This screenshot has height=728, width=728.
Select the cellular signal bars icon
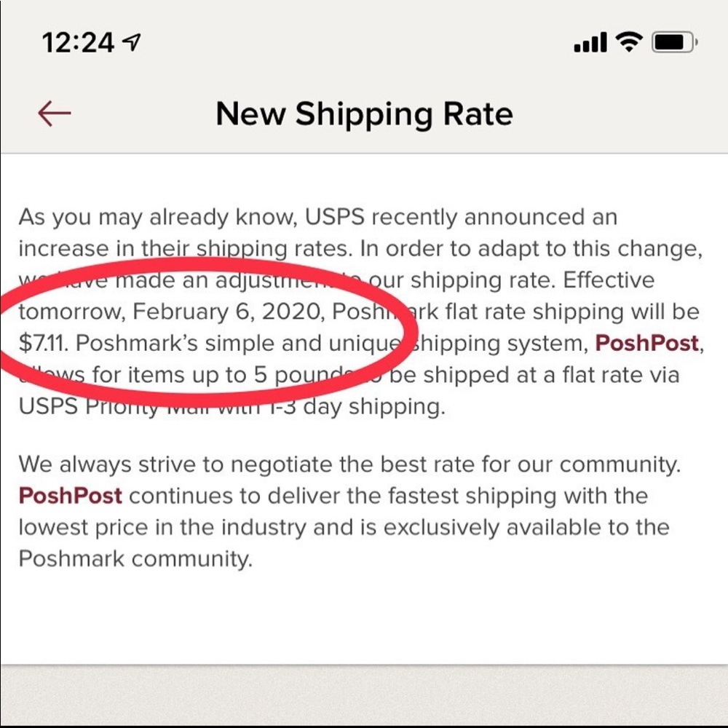coord(591,44)
